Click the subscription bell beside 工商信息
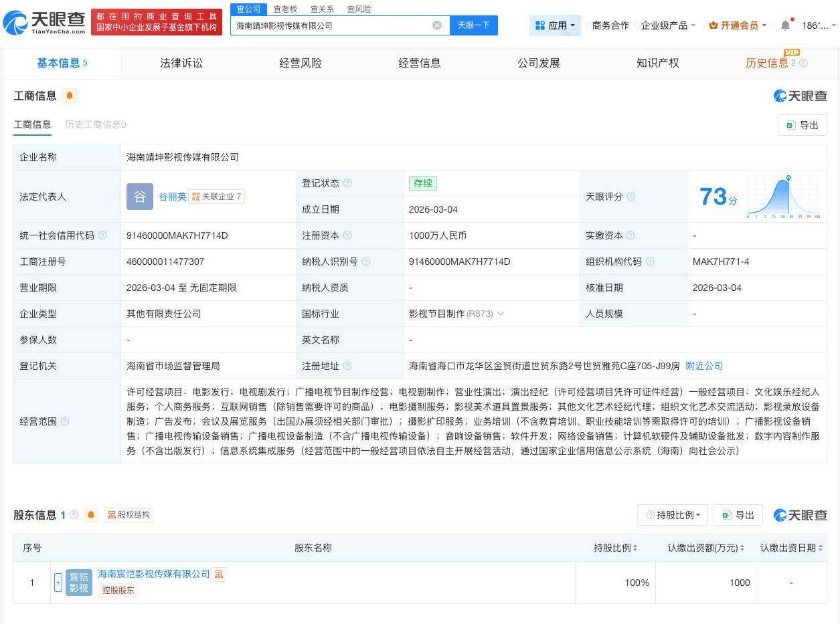The height and width of the screenshot is (624, 840). 70,96
